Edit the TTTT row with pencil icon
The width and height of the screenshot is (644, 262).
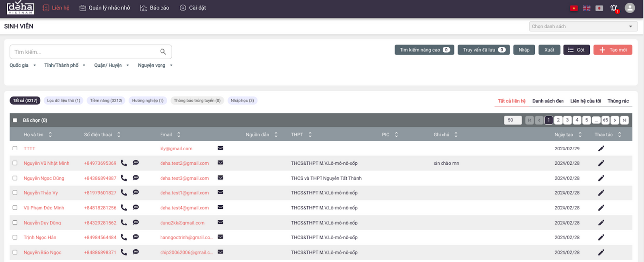pos(601,149)
